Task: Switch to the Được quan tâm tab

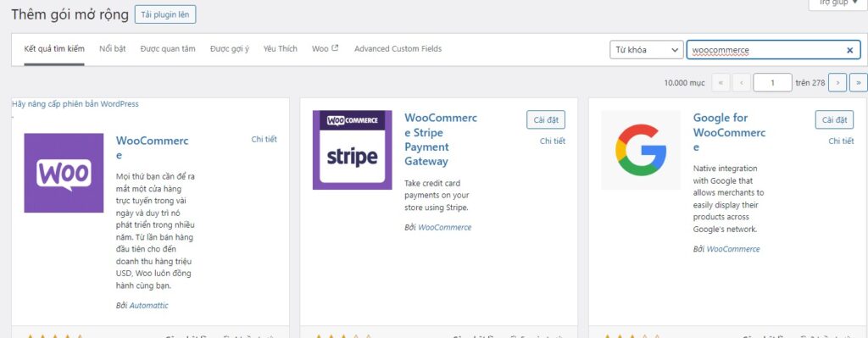Action: pos(168,48)
